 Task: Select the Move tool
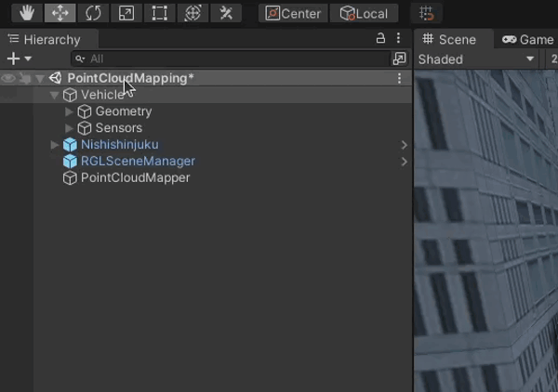[x=60, y=13]
